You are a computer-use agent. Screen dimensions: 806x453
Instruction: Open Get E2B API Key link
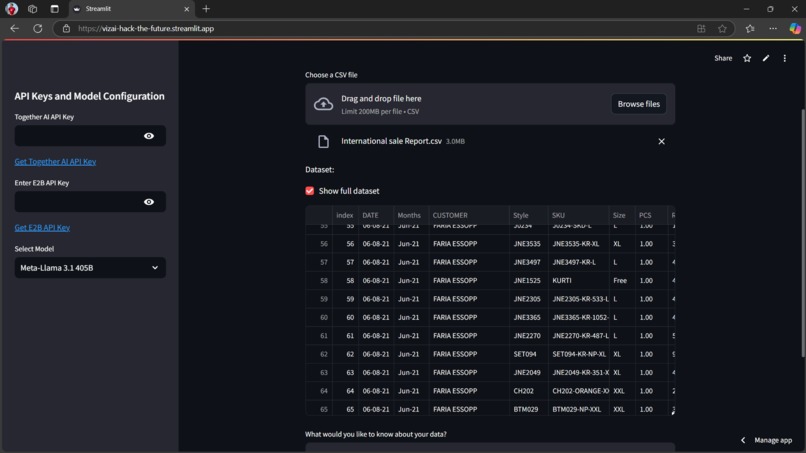click(42, 227)
